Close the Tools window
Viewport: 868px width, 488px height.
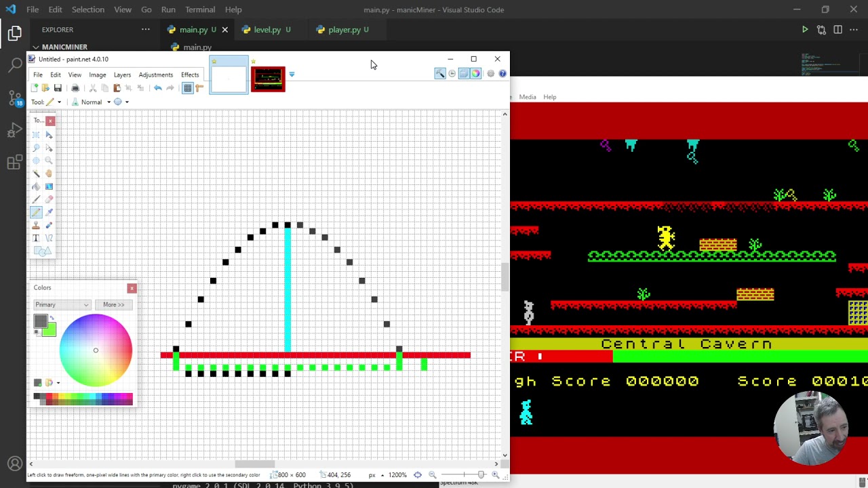pyautogui.click(x=50, y=121)
